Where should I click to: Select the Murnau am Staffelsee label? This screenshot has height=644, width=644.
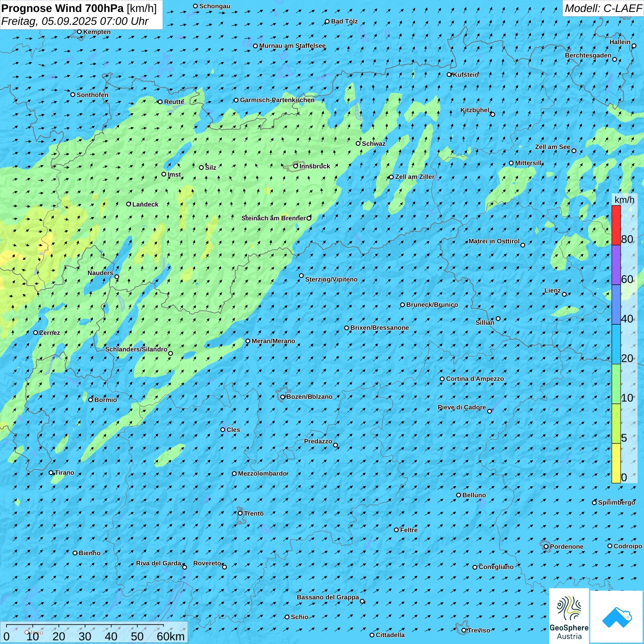click(293, 46)
